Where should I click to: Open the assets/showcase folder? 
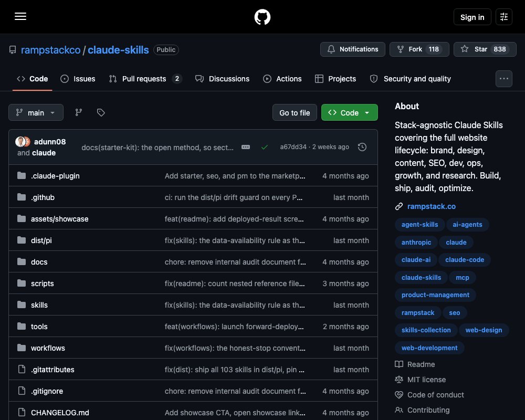[60, 219]
